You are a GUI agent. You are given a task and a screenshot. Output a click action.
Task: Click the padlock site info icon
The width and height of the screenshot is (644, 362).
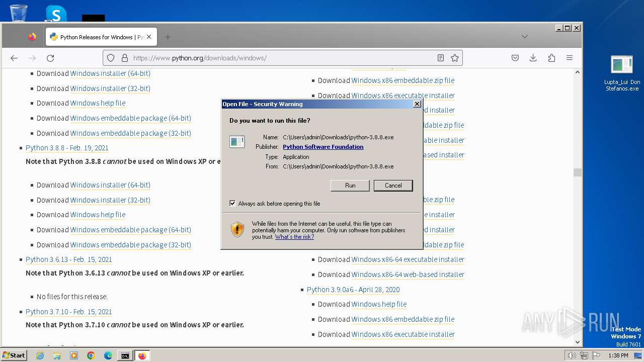point(125,58)
